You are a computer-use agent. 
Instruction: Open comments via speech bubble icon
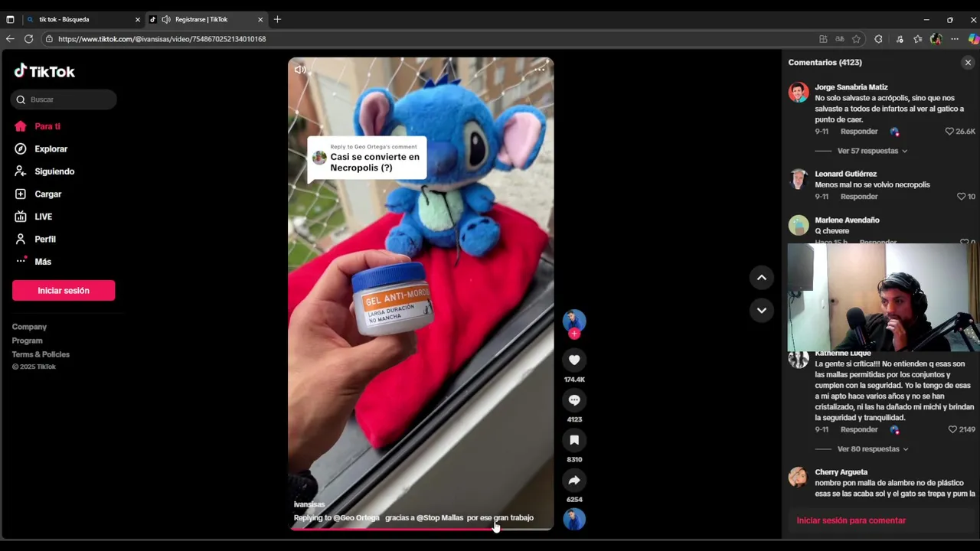pos(574,400)
